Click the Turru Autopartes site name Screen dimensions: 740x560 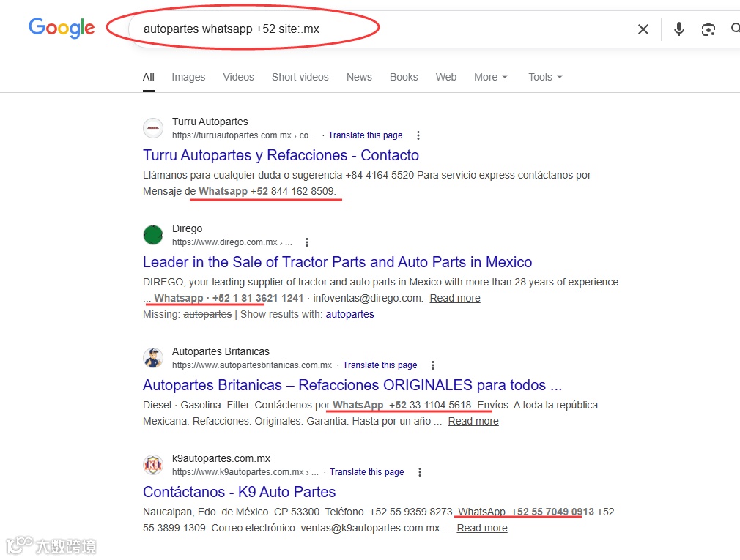(x=210, y=122)
